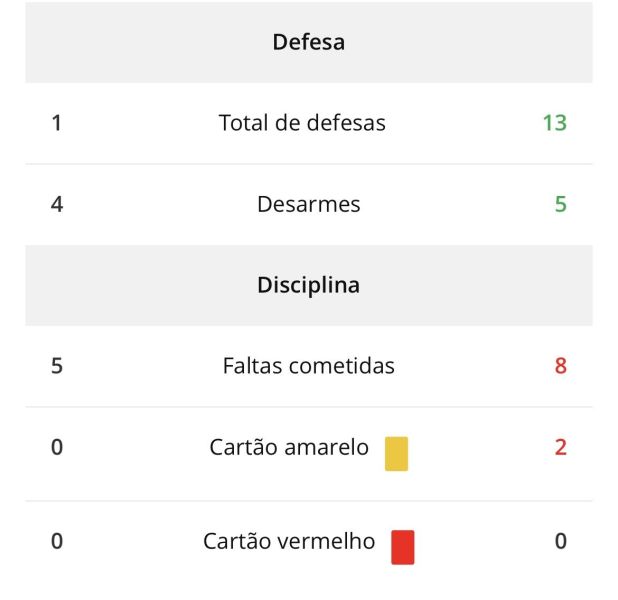
Task: Click left team's 4 Desarmes value
Action: (56, 204)
